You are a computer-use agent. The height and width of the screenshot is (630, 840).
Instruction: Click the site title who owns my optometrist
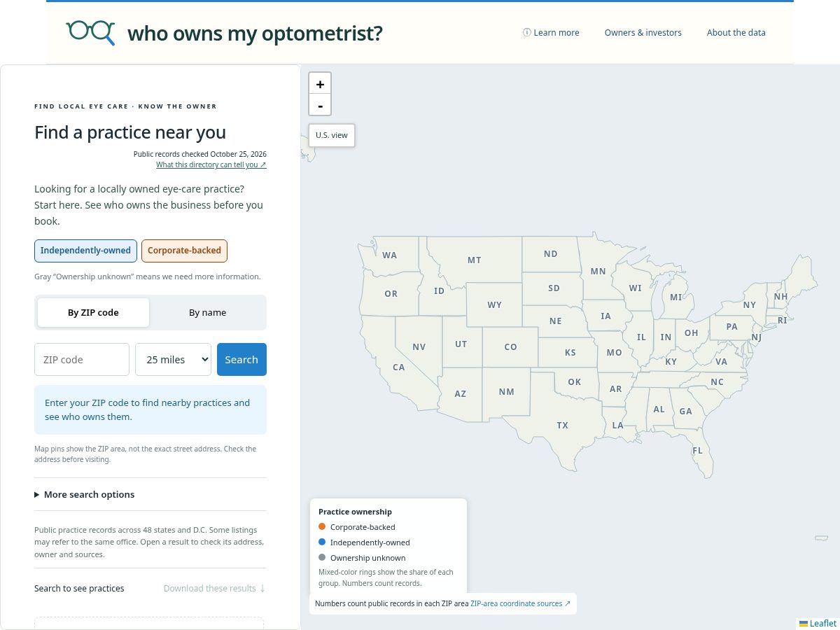point(255,33)
